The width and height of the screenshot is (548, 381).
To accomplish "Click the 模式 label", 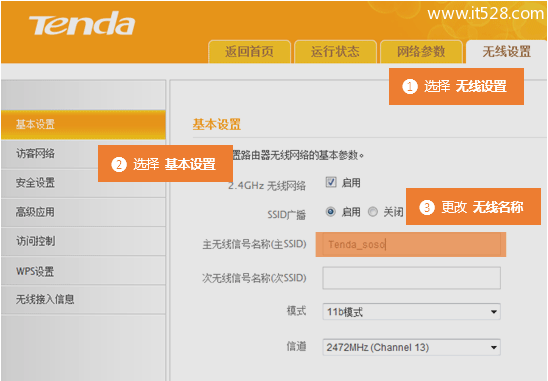I will coord(296,311).
